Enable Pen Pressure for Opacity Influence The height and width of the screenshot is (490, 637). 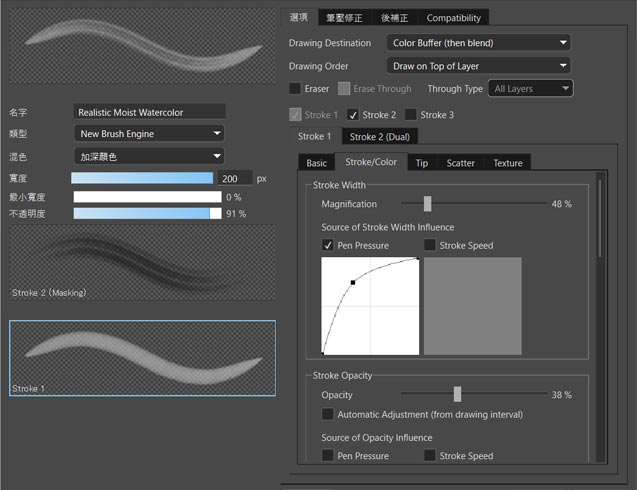pos(328,456)
